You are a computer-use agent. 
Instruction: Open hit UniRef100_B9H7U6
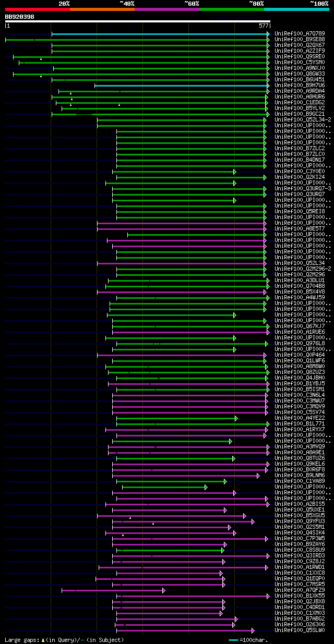click(x=300, y=86)
